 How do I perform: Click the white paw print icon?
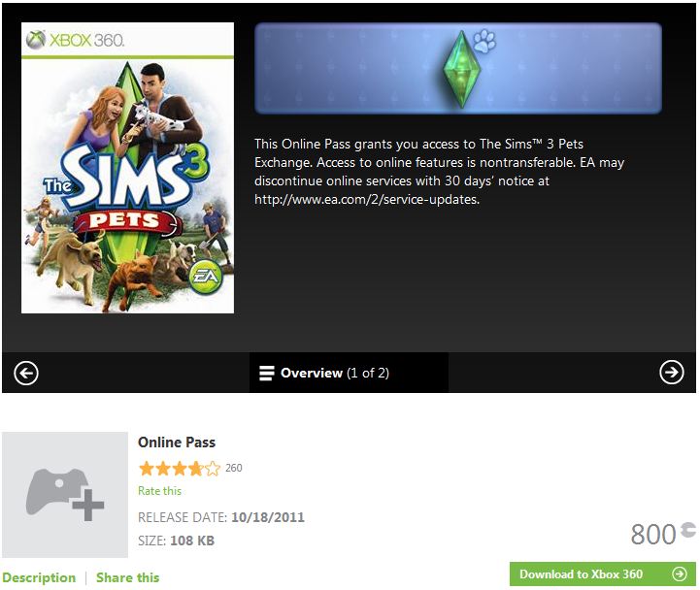484,43
